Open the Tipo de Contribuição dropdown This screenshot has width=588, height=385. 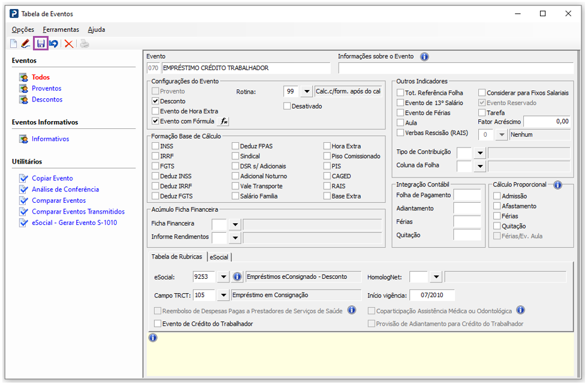pyautogui.click(x=480, y=153)
